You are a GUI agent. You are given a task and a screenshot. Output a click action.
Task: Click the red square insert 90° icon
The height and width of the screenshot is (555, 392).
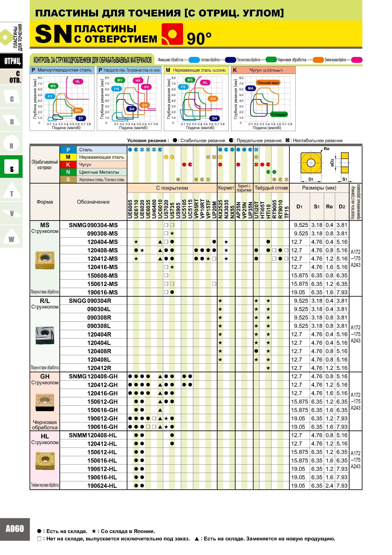(x=172, y=34)
